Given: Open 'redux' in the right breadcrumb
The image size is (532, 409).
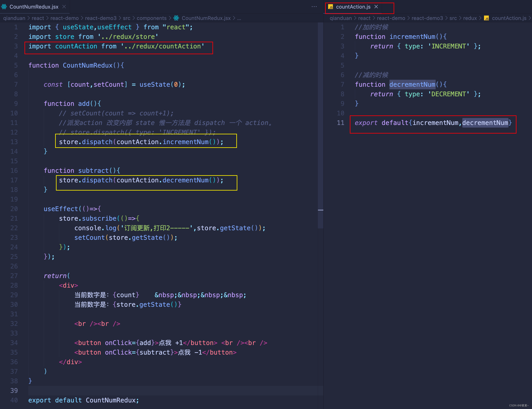Looking at the screenshot, I should coord(470,18).
